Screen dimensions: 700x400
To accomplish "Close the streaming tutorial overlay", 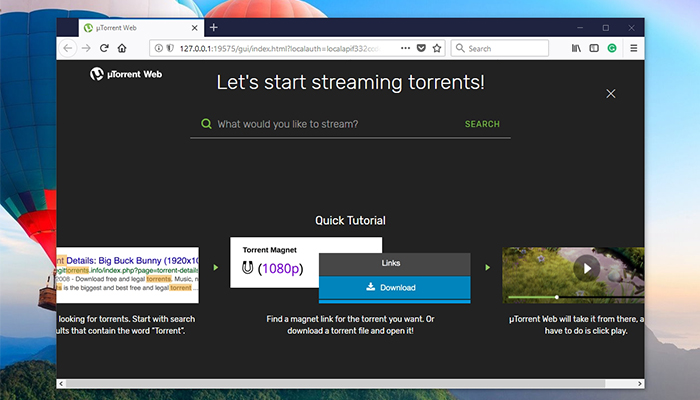I will click(x=611, y=93).
